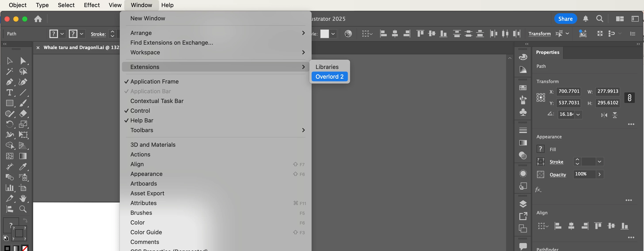Toggle Help Bar menu item off
The width and height of the screenshot is (644, 251).
coord(141,120)
